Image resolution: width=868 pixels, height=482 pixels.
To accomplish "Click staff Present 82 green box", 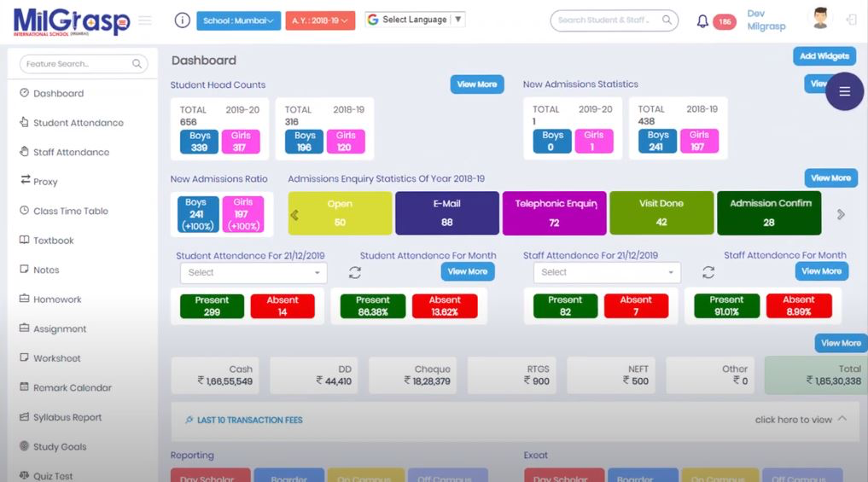I will point(565,305).
